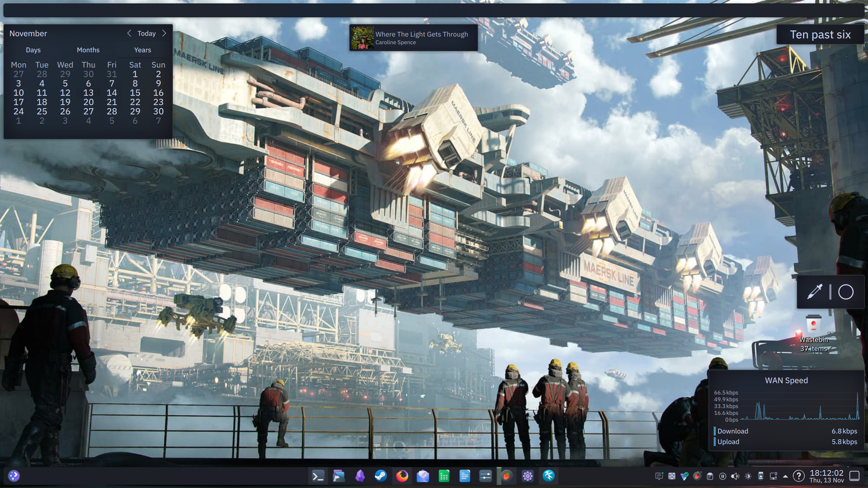Launch the Steam client

click(x=381, y=476)
